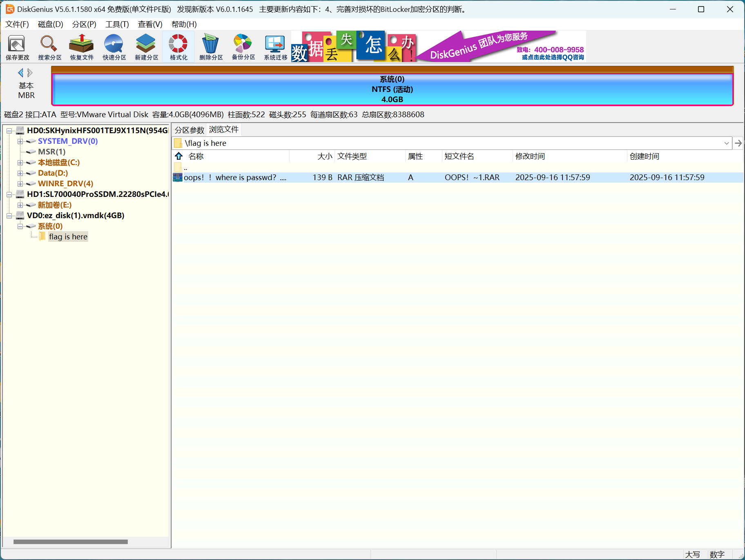Select the Format (格式化) toolbar icon

[x=178, y=47]
